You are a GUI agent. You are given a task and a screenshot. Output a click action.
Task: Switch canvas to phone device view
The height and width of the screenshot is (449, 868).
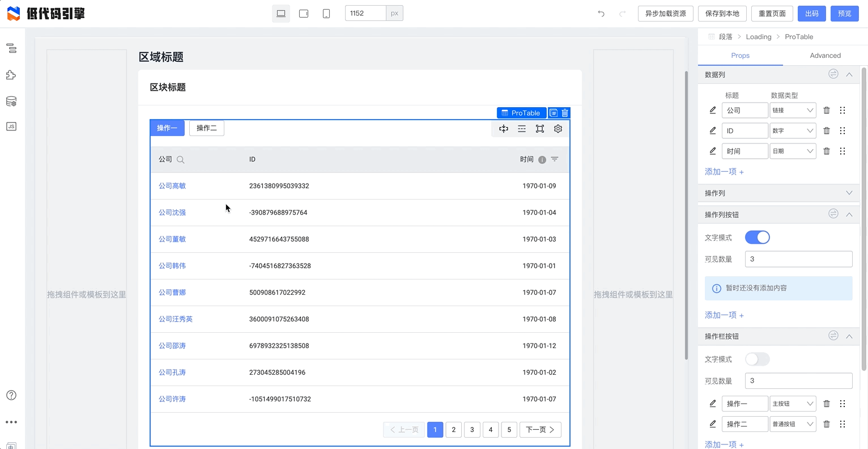[x=326, y=14]
